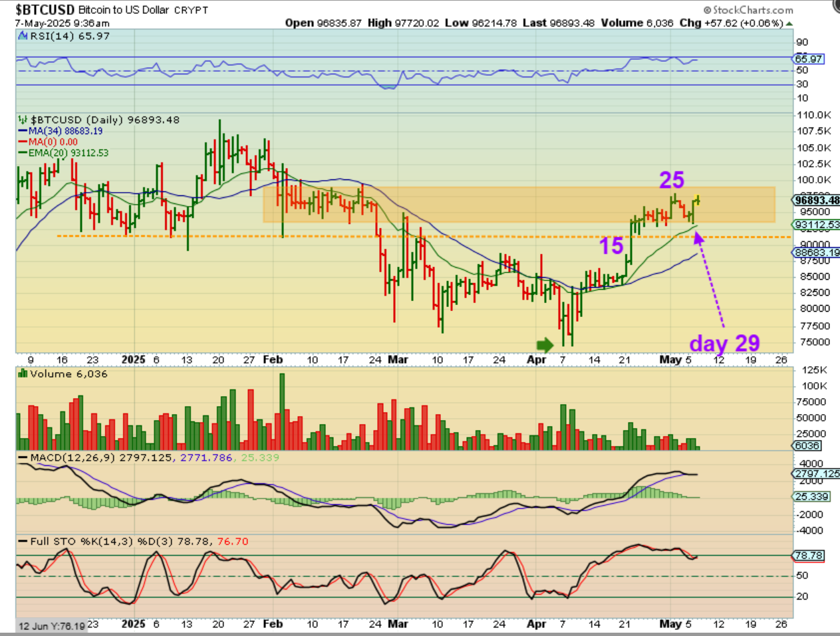Click the 93112.53 EMA axis tag
Image resolution: width=840 pixels, height=636 pixels.
(x=817, y=225)
